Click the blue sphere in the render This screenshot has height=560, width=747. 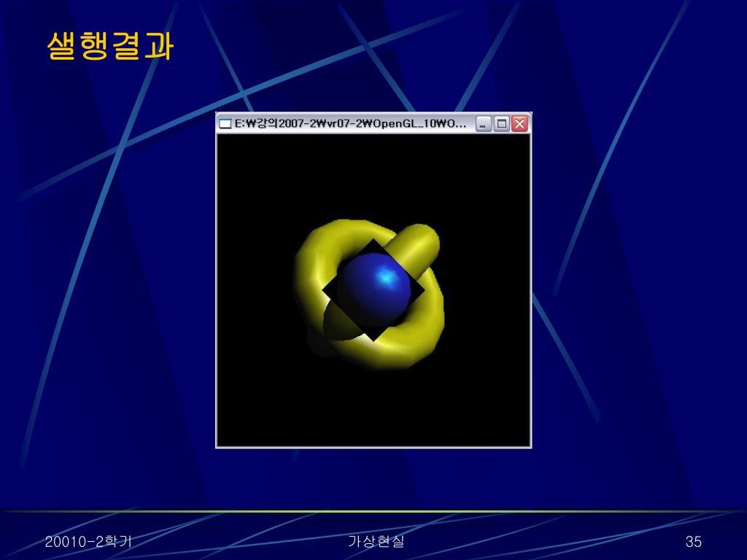(x=375, y=290)
